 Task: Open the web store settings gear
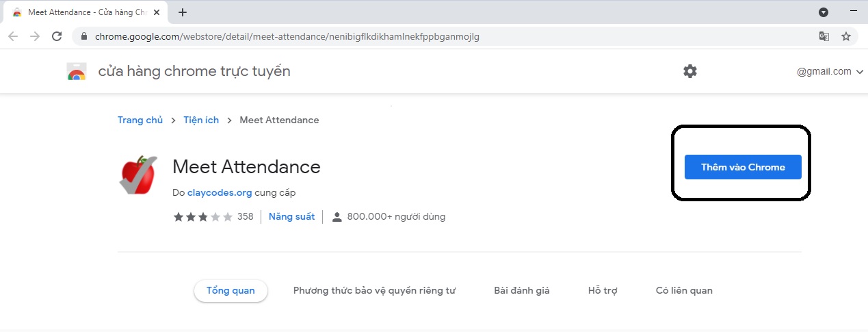click(690, 71)
